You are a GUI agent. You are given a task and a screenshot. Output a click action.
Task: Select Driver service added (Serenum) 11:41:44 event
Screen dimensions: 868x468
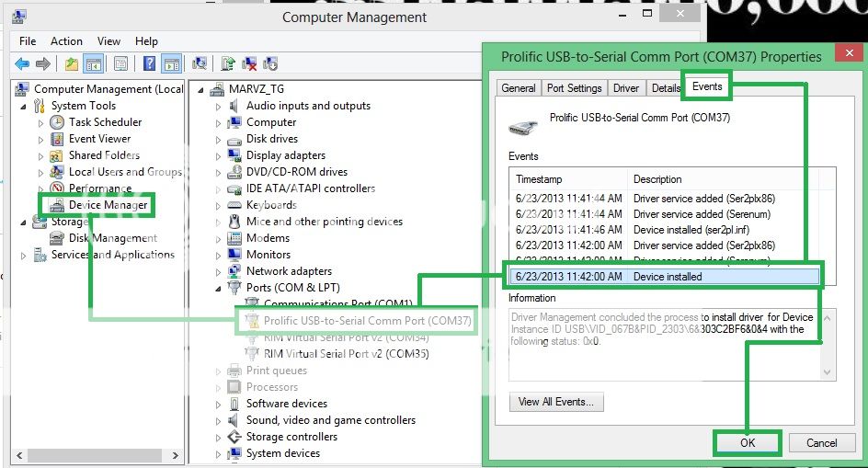(666, 214)
